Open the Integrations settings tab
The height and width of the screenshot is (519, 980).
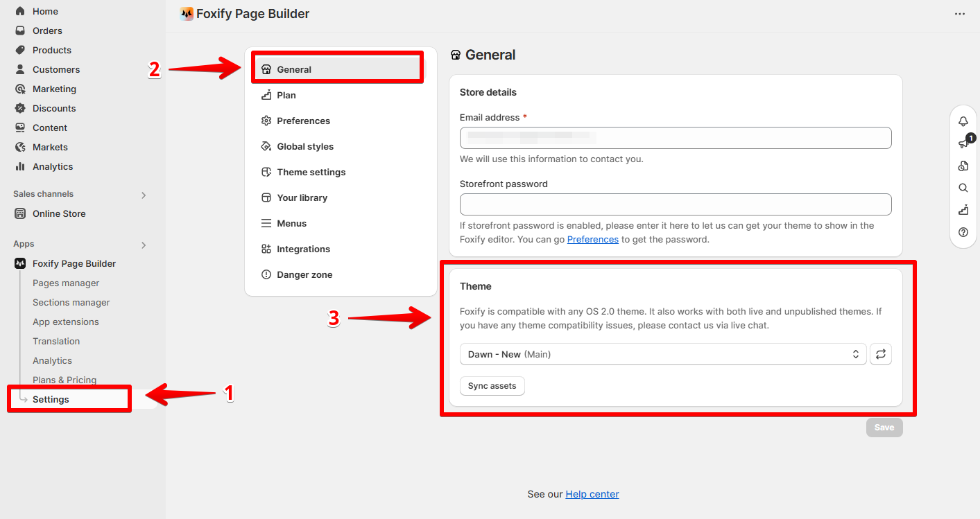341,249
